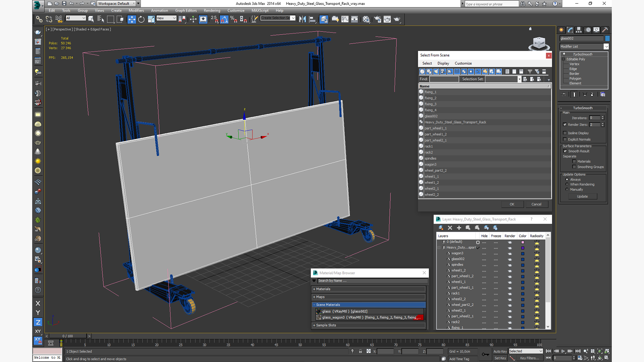644x362 pixels.
Task: Click the TurboSmooth Update button
Action: point(582,196)
